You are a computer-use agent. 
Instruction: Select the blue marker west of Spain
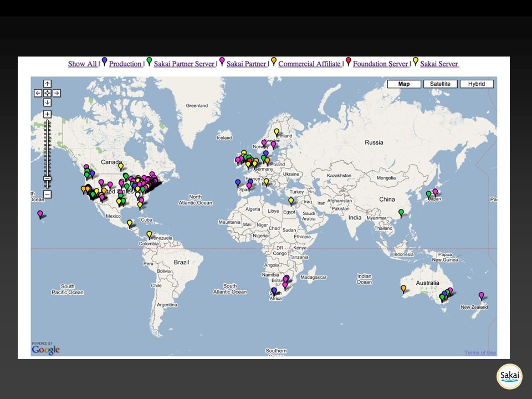point(238,183)
